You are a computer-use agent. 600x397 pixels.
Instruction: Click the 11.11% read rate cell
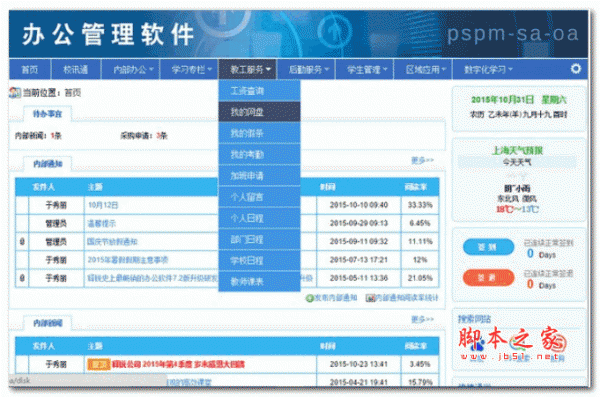point(420,242)
